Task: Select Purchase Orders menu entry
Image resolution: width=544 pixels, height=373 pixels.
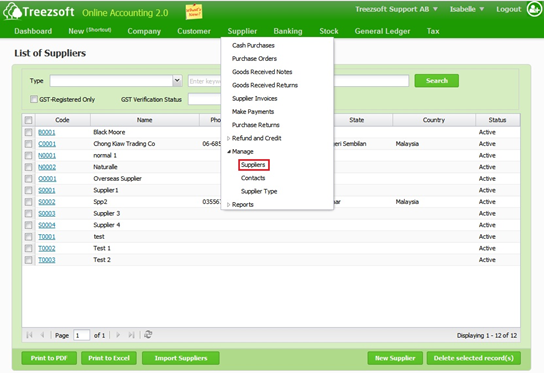Action: (254, 59)
